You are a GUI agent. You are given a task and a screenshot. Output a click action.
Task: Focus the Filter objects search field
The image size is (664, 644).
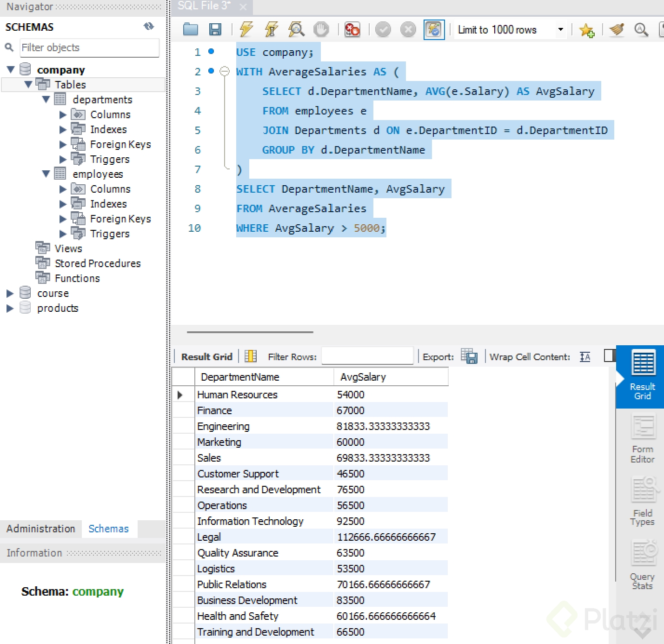90,47
